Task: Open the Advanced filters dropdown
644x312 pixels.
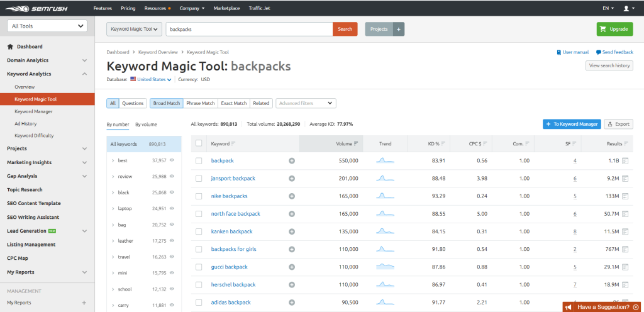Action: (x=306, y=103)
